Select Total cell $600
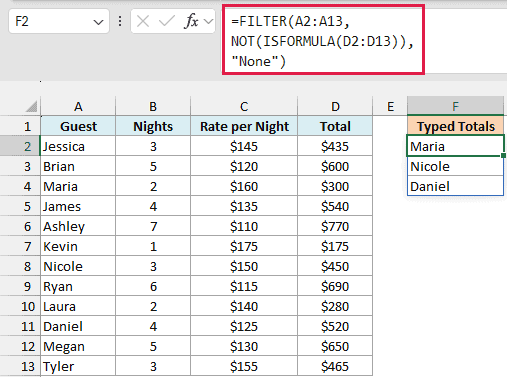The width and height of the screenshot is (507, 377). tap(335, 166)
